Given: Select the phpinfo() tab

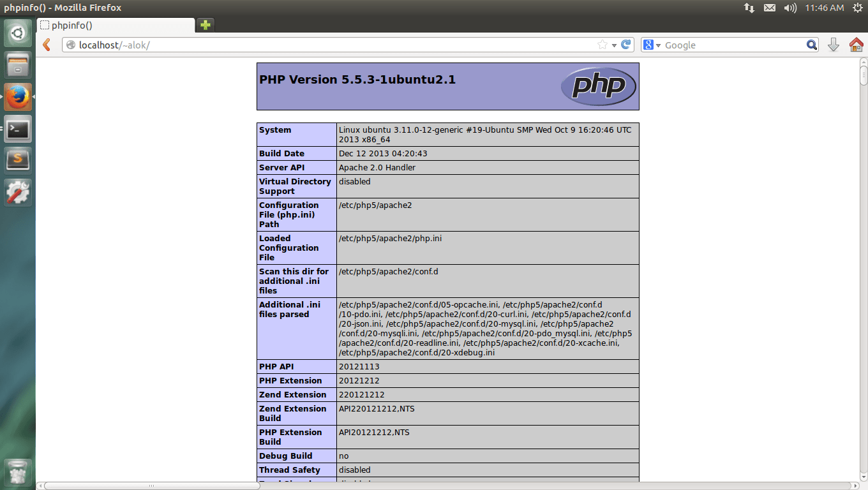Looking at the screenshot, I should point(115,26).
